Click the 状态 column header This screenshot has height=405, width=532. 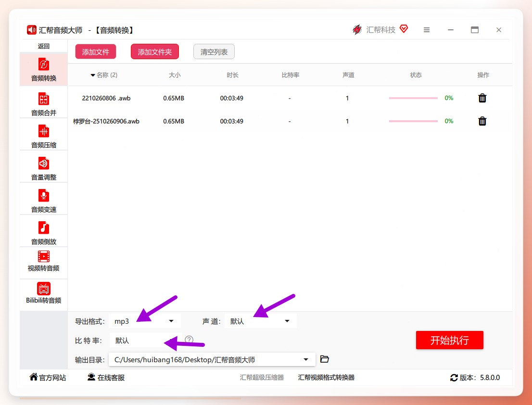416,75
